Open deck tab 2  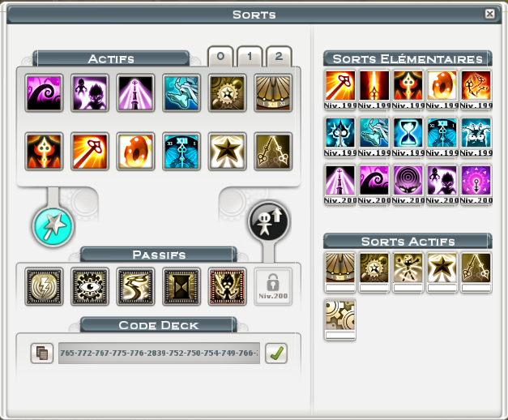(279, 57)
